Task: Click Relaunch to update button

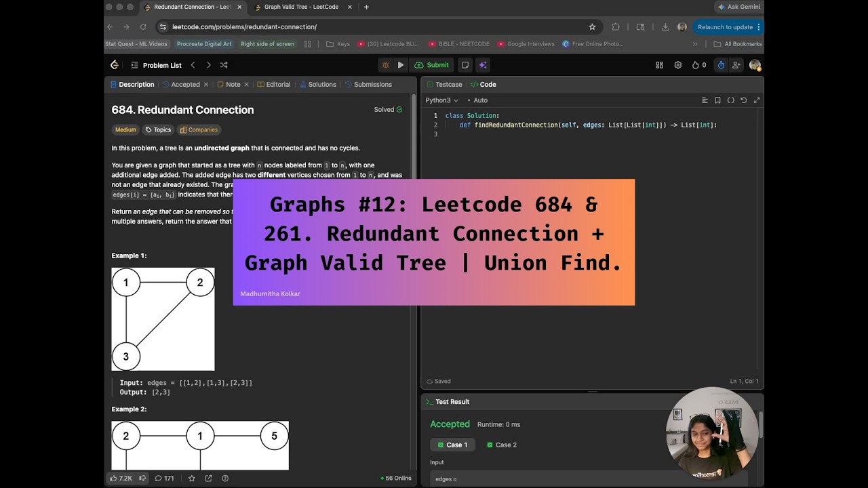Action: pos(725,27)
